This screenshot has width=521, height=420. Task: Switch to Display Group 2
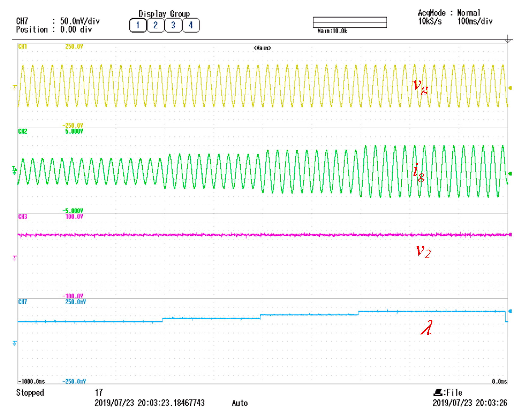[155, 25]
